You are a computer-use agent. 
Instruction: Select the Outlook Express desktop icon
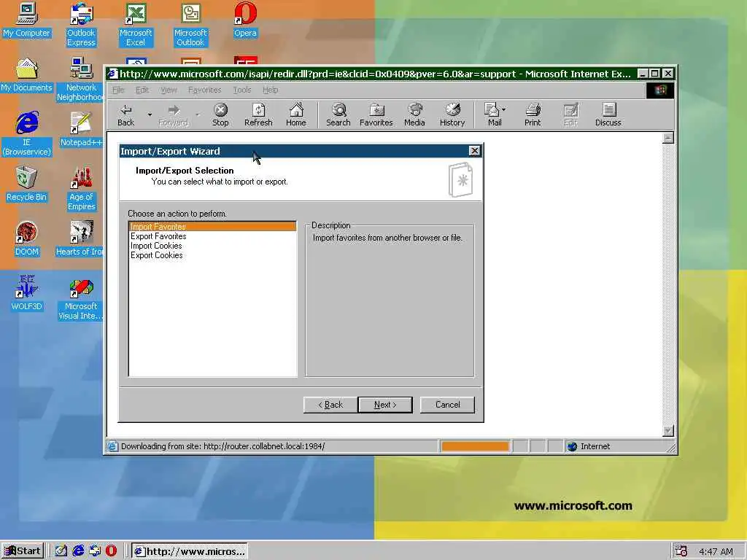click(81, 25)
